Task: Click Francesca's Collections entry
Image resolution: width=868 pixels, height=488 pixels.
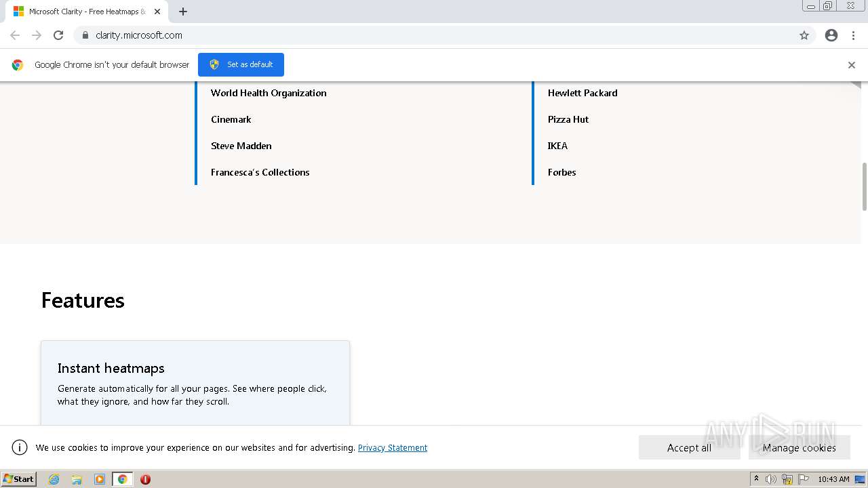Action: click(x=260, y=172)
